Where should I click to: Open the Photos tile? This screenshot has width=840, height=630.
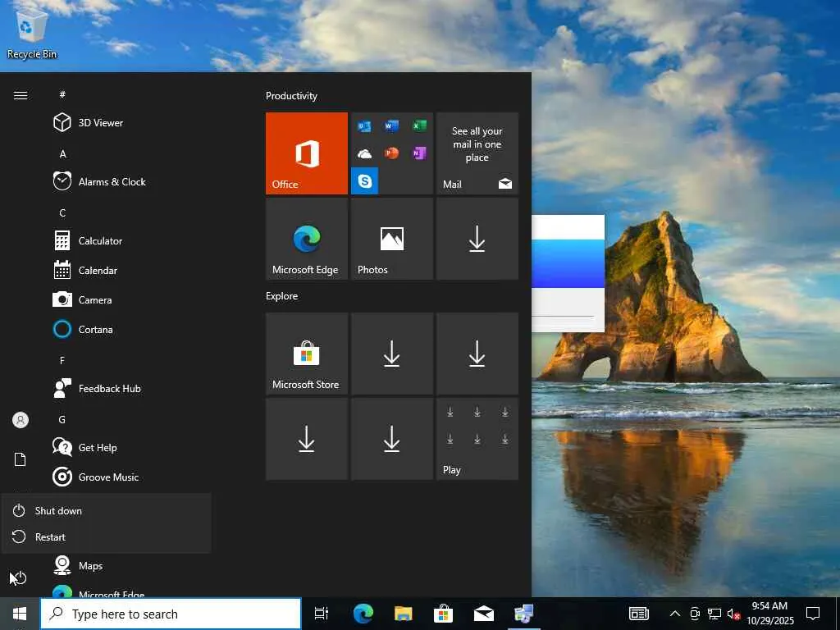391,239
